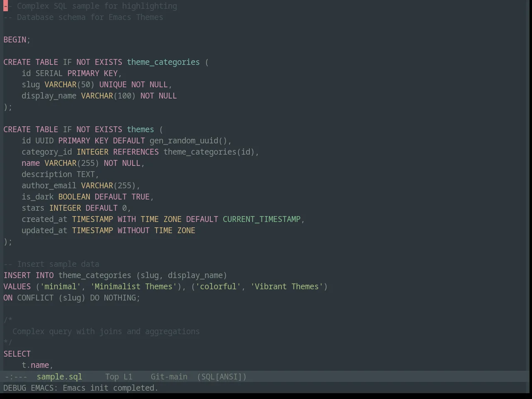532x399 pixels.
Task: Click the themes table name
Action: [140, 129]
